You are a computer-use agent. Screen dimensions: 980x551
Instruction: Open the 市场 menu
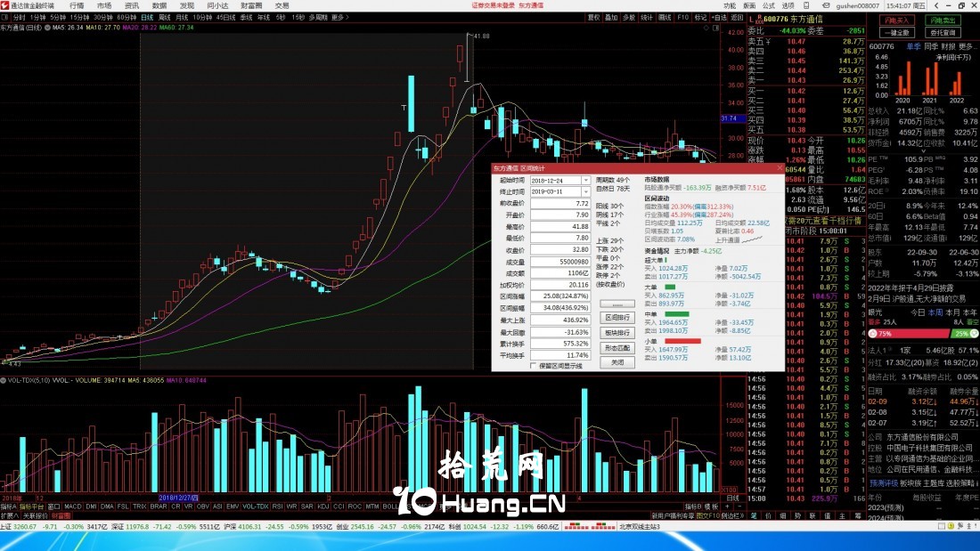(104, 5)
